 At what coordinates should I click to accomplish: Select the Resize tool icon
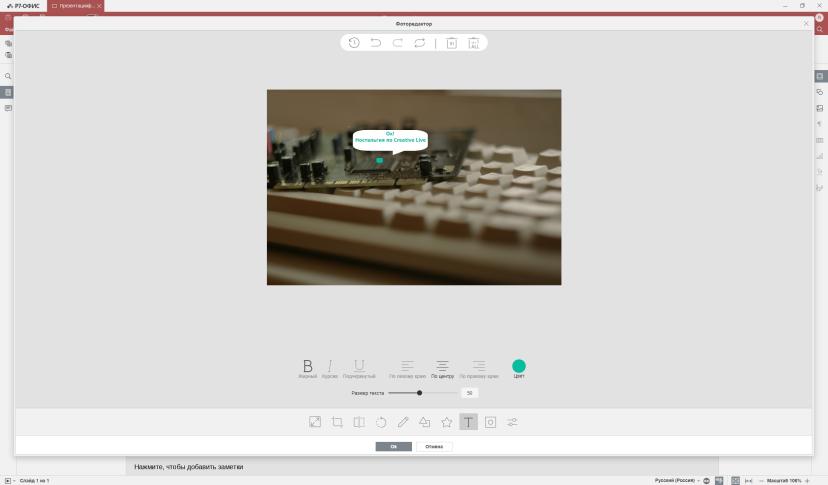[315, 422]
